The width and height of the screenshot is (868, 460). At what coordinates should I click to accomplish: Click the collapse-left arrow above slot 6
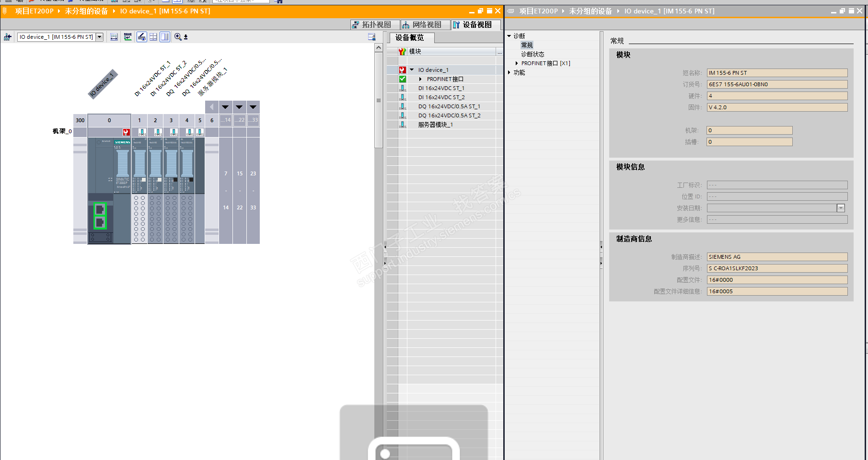point(211,107)
